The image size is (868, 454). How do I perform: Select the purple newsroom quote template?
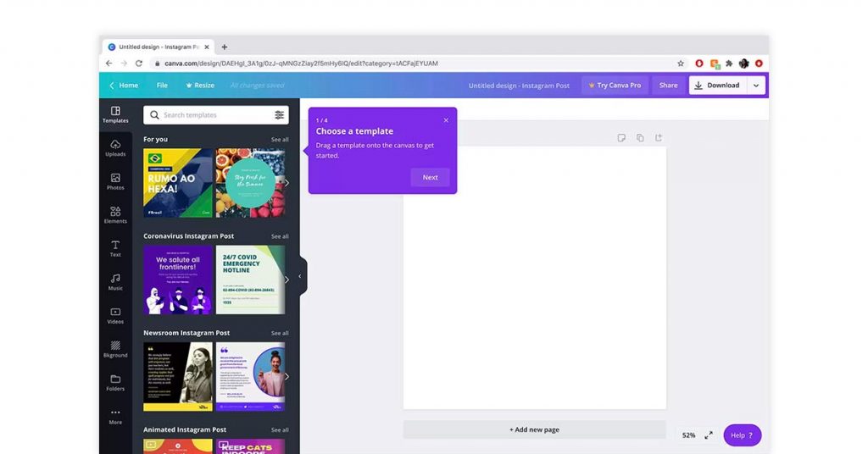pyautogui.click(x=250, y=377)
